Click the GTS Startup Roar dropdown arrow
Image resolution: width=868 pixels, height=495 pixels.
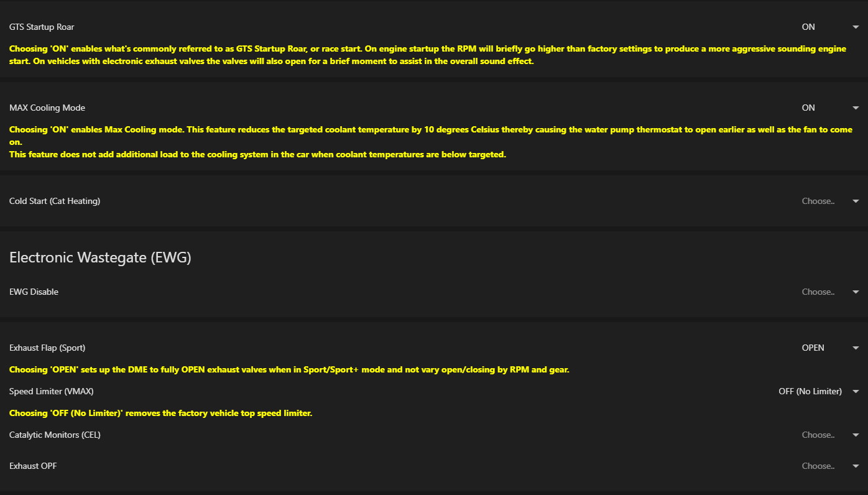(x=856, y=27)
